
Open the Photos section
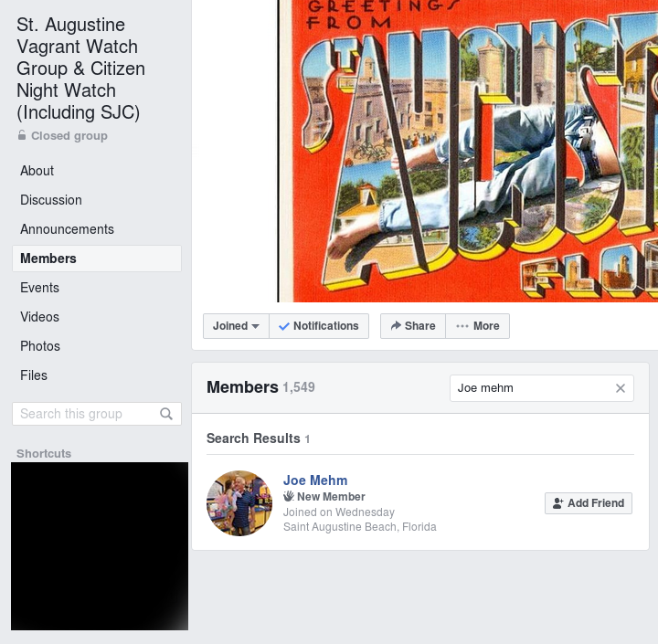point(40,346)
